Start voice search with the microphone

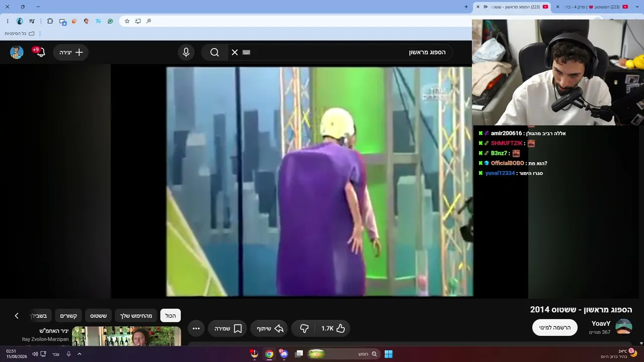186,52
